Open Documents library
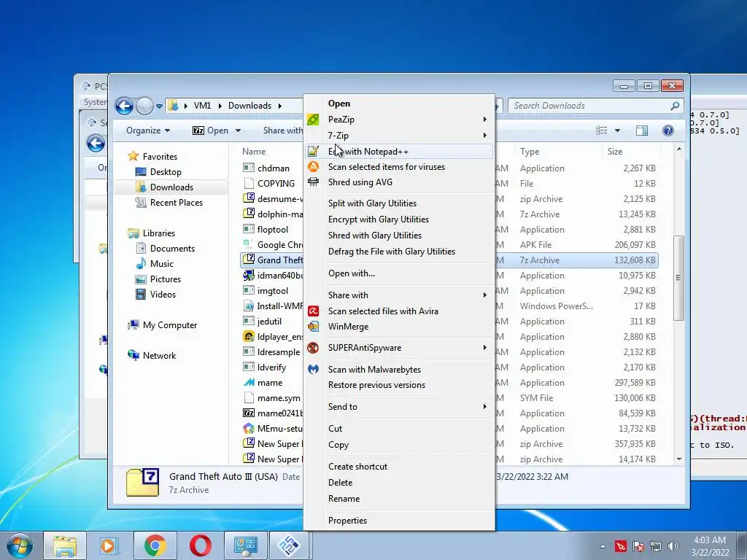This screenshot has width=747, height=560. tap(172, 249)
